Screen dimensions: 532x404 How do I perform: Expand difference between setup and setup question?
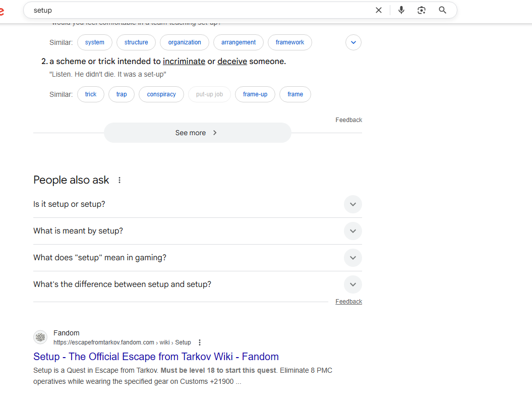352,284
